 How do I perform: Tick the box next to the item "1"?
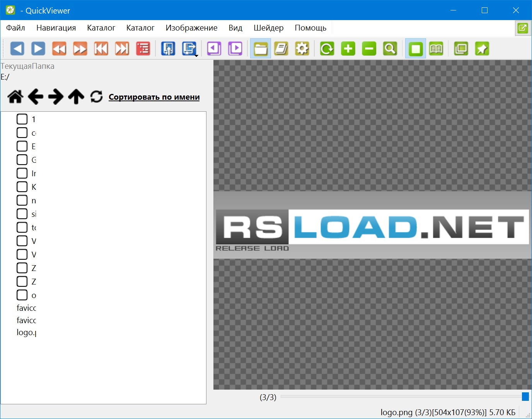click(x=22, y=119)
